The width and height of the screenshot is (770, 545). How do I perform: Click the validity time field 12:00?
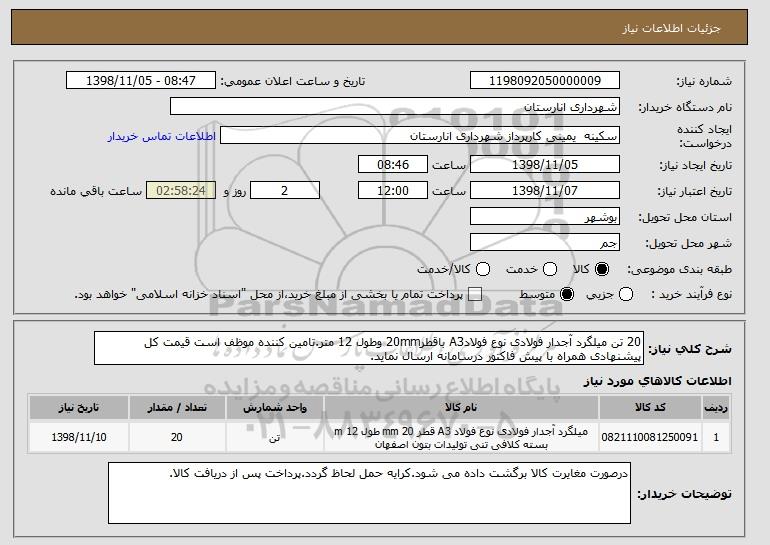coord(393,191)
